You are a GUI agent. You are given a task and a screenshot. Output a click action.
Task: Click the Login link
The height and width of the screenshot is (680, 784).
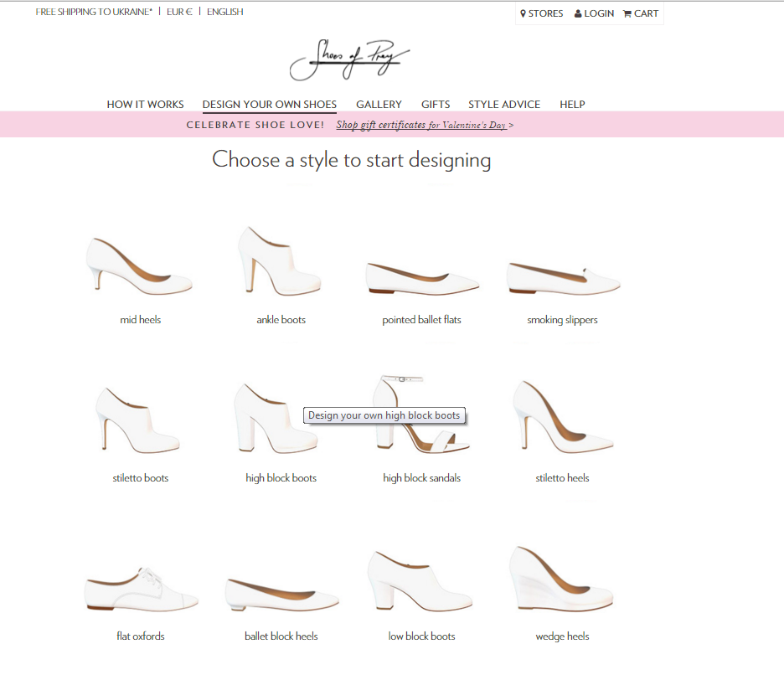(x=594, y=13)
